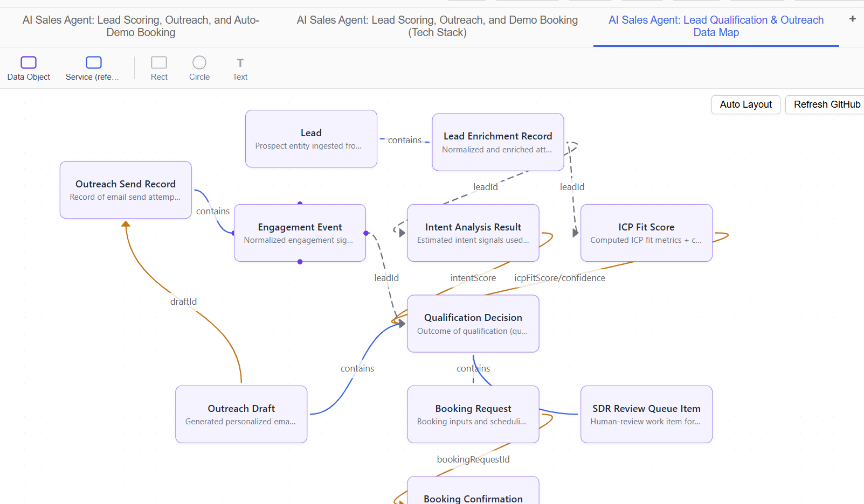Select the Outreach Draft node
The width and height of the screenshot is (864, 504).
point(241,414)
